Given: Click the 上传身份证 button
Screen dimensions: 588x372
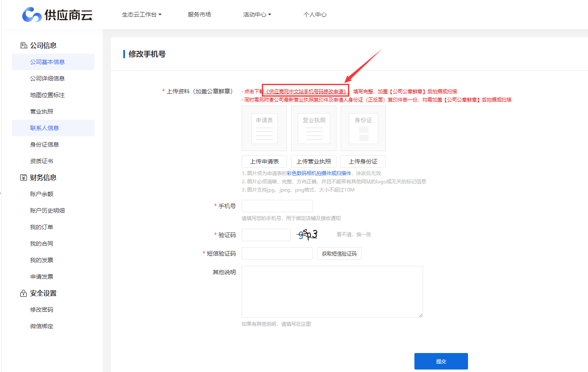Looking at the screenshot, I should [x=363, y=161].
